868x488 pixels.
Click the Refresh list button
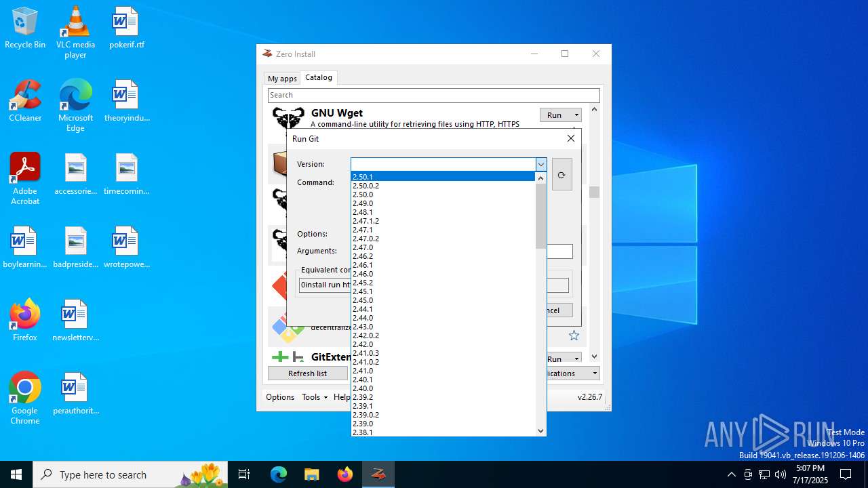pos(307,373)
